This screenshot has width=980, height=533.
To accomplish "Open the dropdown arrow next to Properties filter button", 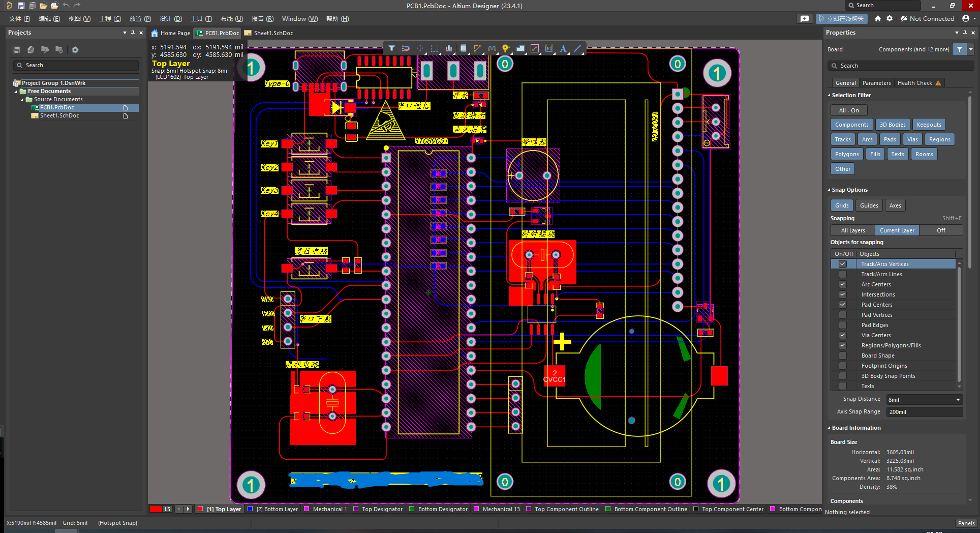I will (970, 49).
